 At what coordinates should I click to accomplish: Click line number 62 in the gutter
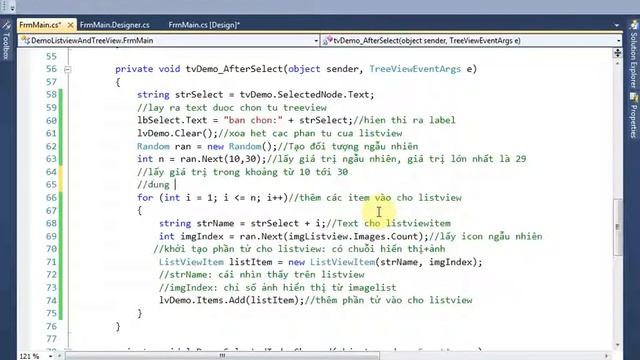[51, 147]
